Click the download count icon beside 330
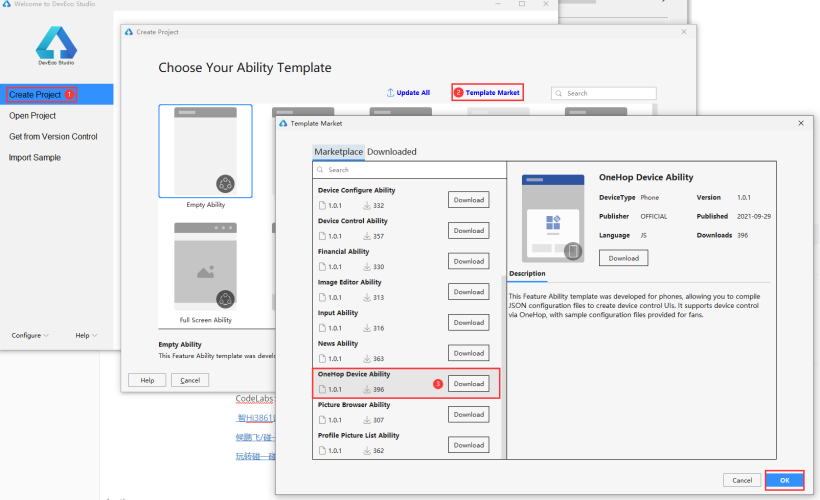The width and height of the screenshot is (820, 500). [x=367, y=267]
